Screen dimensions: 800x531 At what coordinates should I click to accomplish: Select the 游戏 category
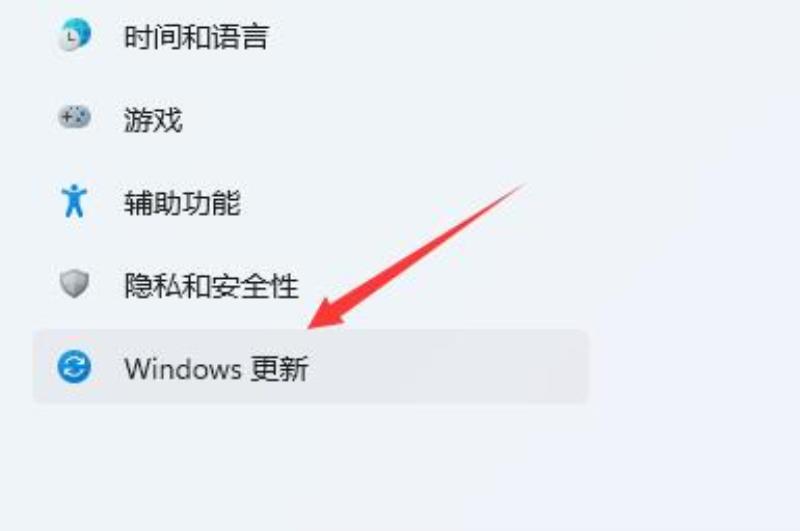coord(311,120)
